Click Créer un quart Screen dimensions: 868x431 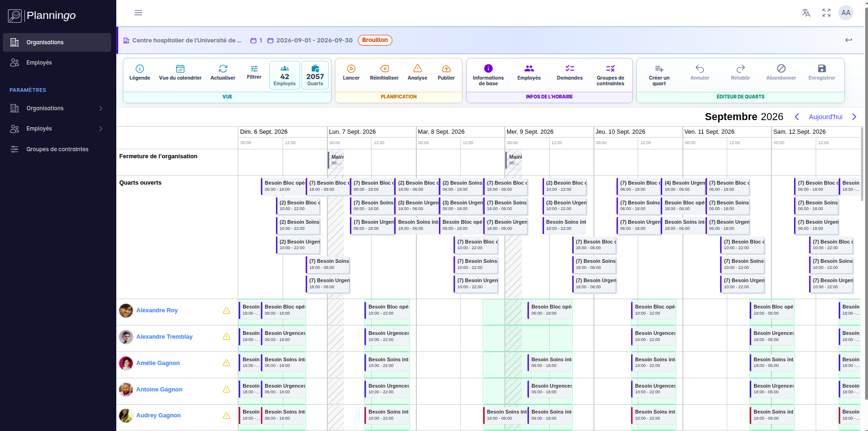tap(659, 75)
